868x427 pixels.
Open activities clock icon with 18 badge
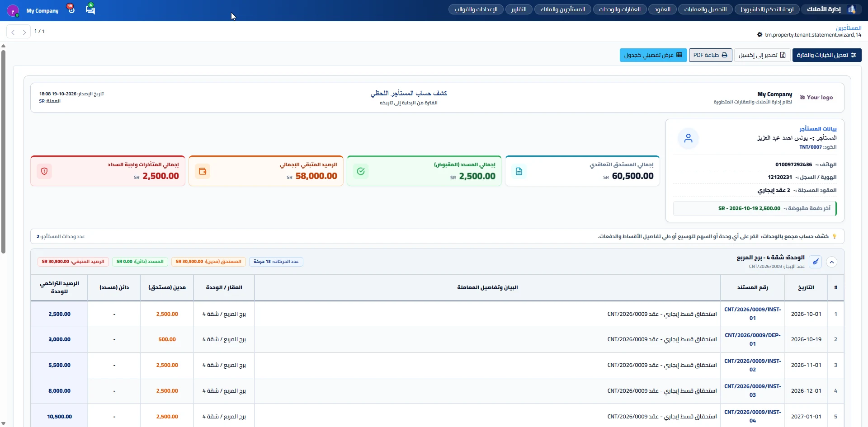71,9
